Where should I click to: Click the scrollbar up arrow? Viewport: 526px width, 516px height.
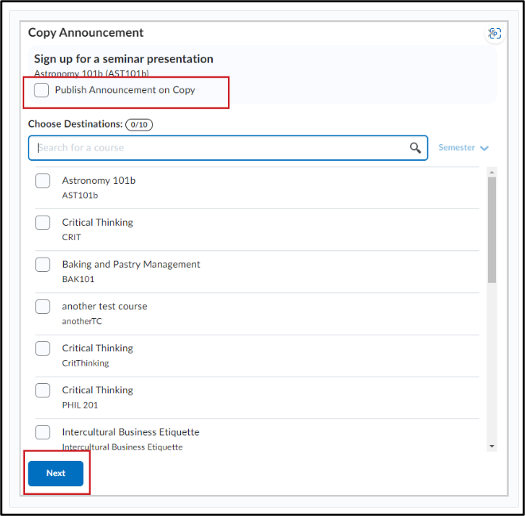point(492,172)
